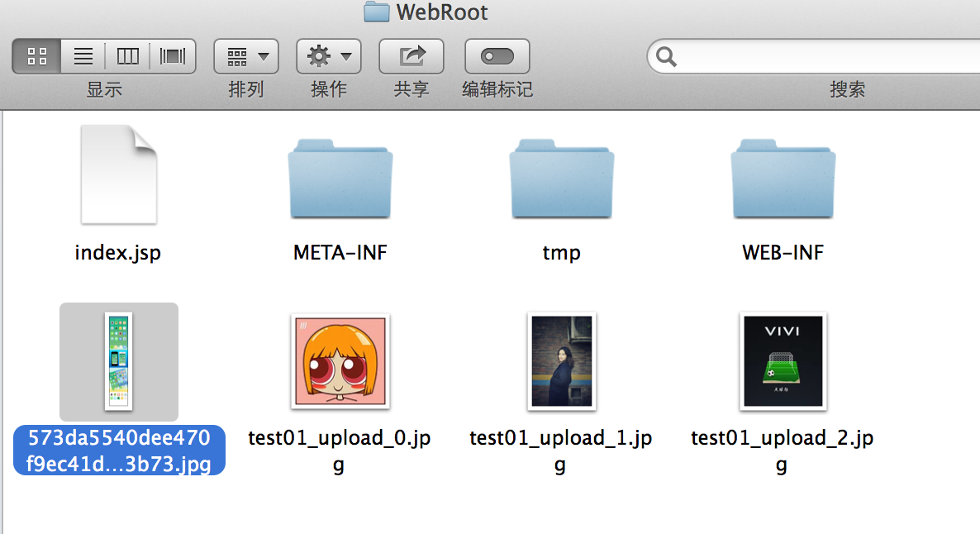Select test01_upload_1.jpg photo thumbnail
The image size is (980, 534).
[x=561, y=361]
